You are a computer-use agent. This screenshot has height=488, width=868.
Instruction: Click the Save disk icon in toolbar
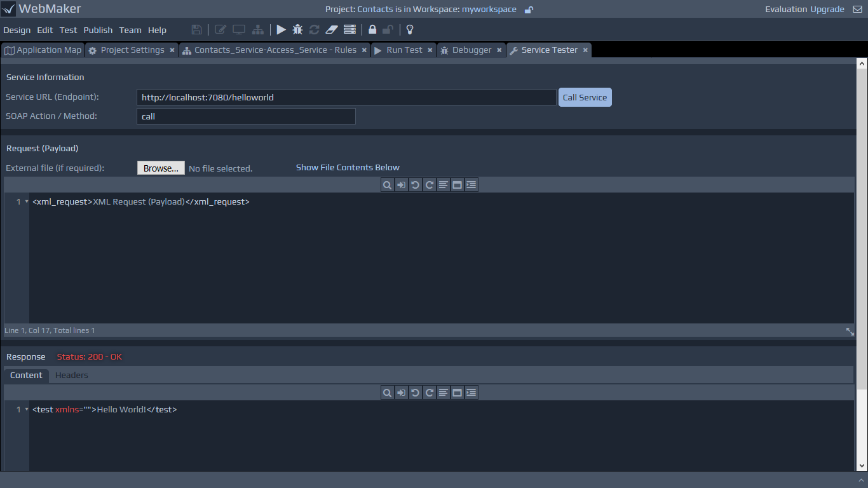(196, 30)
